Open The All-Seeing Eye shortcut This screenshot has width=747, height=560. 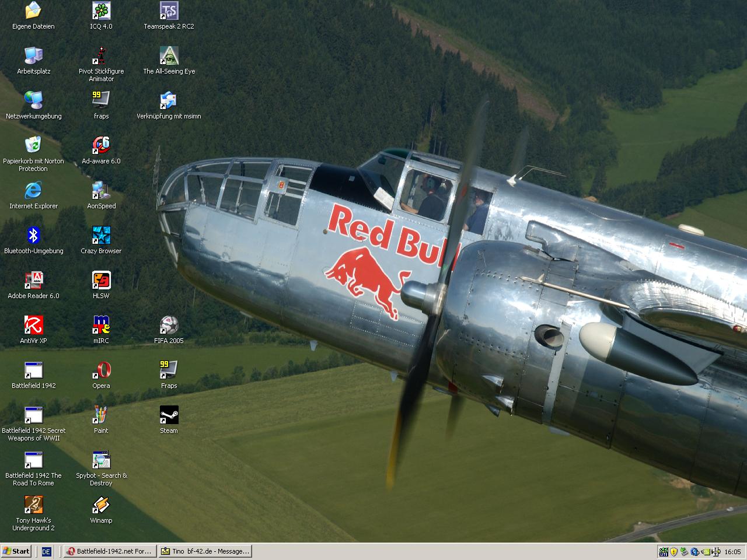click(x=169, y=61)
